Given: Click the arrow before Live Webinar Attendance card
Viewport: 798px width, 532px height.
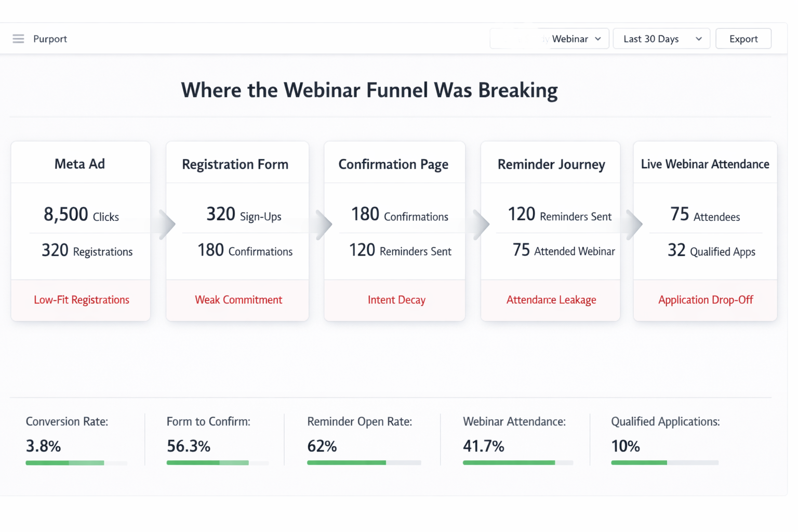Looking at the screenshot, I should click(x=634, y=224).
